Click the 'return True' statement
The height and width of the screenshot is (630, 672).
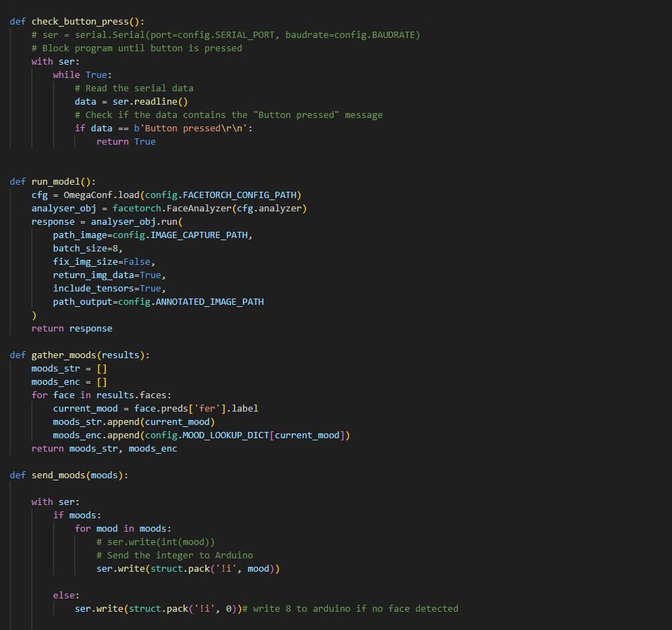(126, 141)
